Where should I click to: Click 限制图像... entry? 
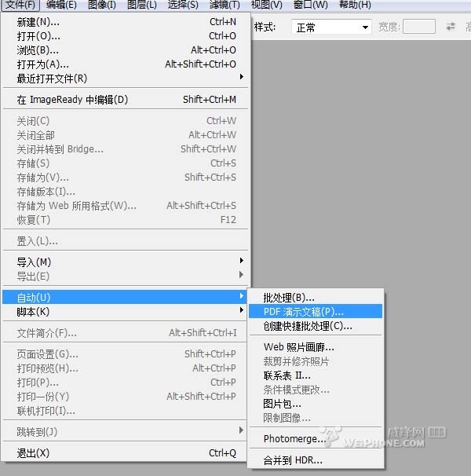[316, 418]
